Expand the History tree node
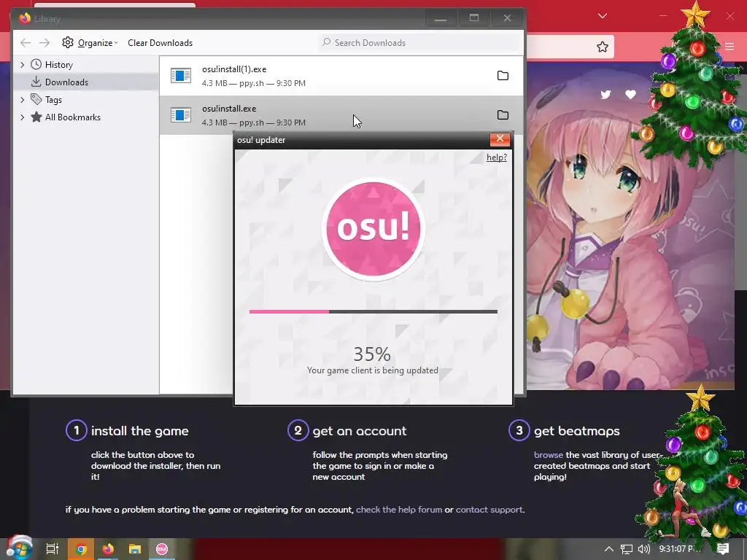Screen dimensions: 747x560 23,65
